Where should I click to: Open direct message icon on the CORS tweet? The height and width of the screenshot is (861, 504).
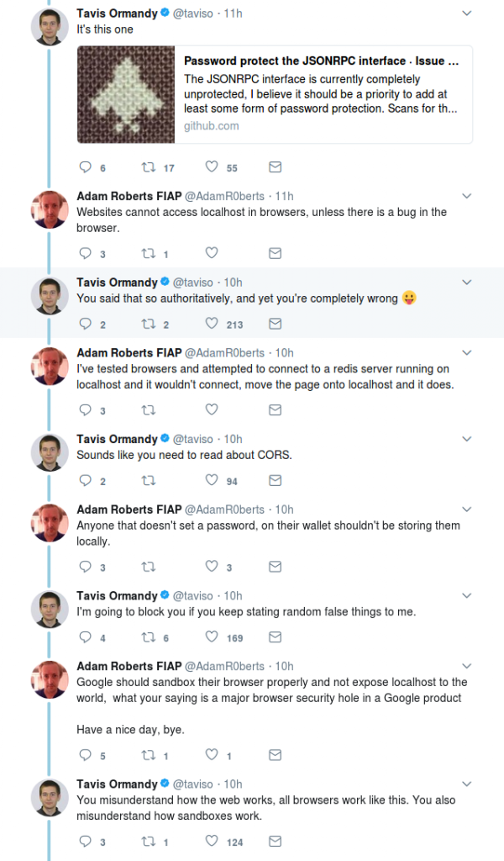(274, 480)
